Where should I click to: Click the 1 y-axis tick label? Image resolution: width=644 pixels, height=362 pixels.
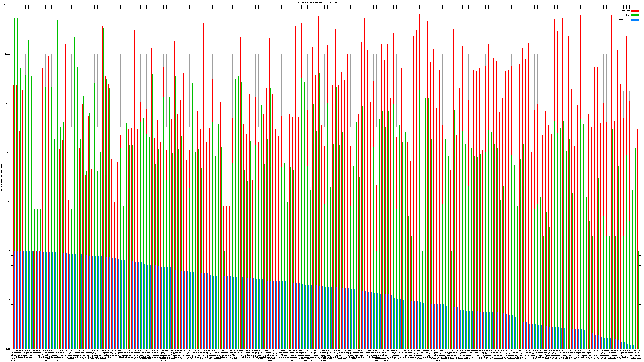10,251
